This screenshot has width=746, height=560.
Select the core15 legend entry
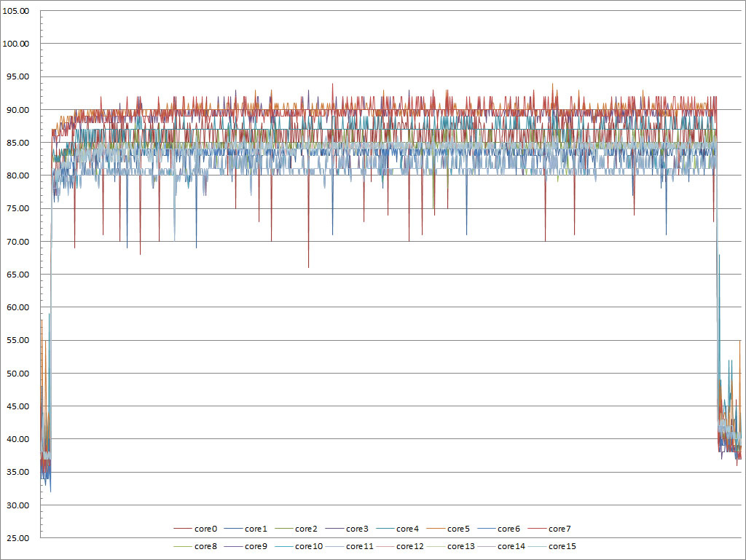tap(552, 546)
